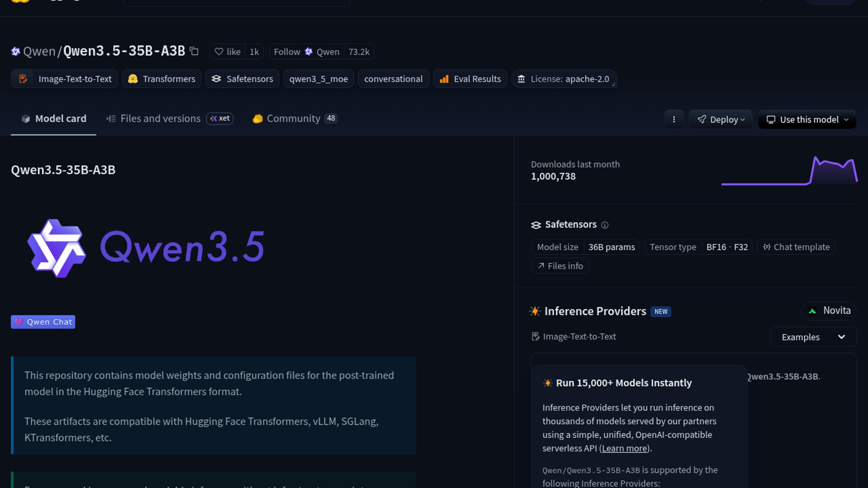
Task: Open the Eval Results tag
Action: [x=470, y=79]
